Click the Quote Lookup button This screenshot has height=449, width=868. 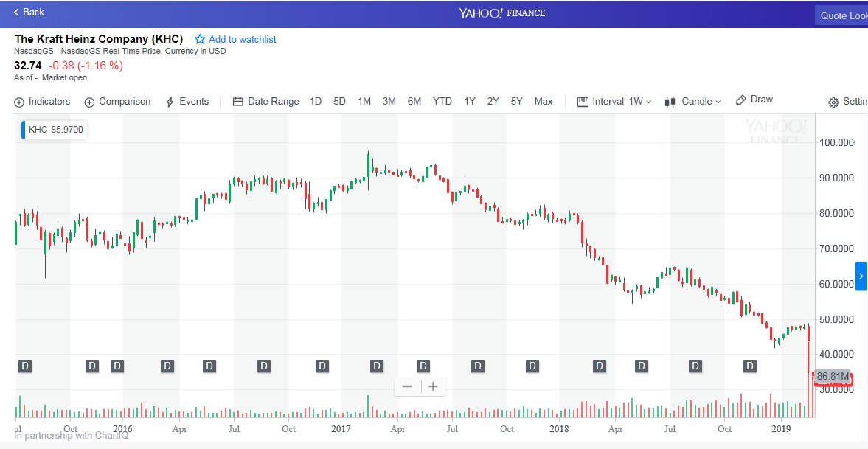tap(843, 15)
